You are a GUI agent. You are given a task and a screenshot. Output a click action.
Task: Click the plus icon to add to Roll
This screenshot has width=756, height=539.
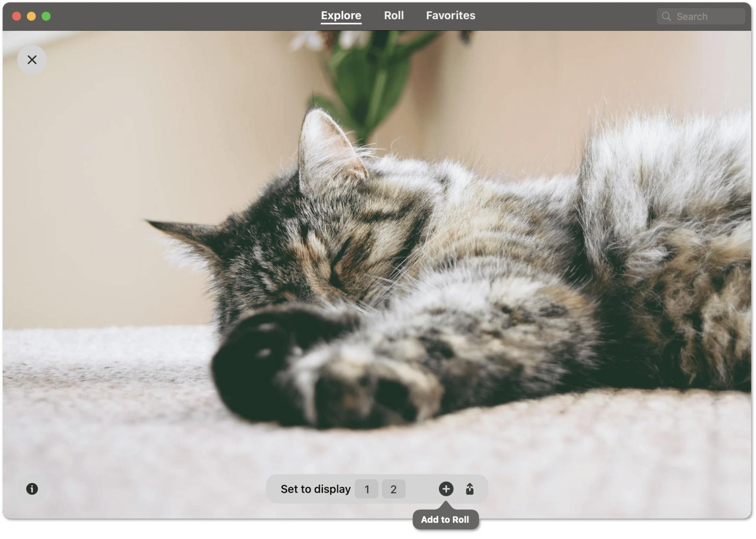(x=446, y=489)
